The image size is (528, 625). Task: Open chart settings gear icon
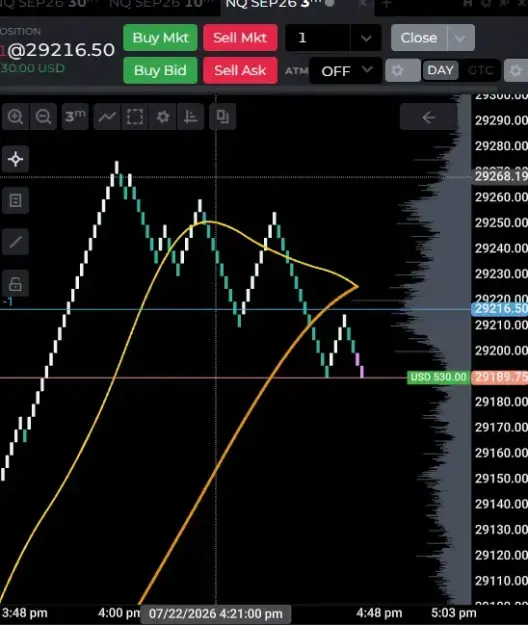(x=163, y=117)
